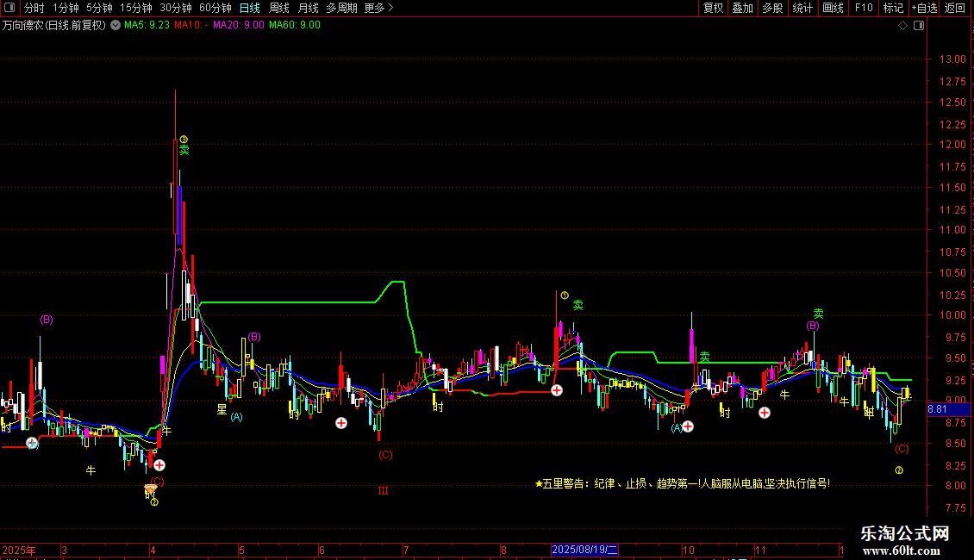Viewport: 974px width, 560px height.
Task: Click the yellow 星 marker on chart
Action: tap(222, 409)
